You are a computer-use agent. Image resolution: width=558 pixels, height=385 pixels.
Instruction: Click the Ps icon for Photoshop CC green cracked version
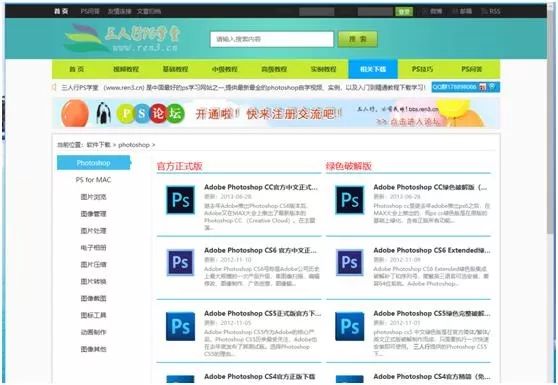click(350, 200)
